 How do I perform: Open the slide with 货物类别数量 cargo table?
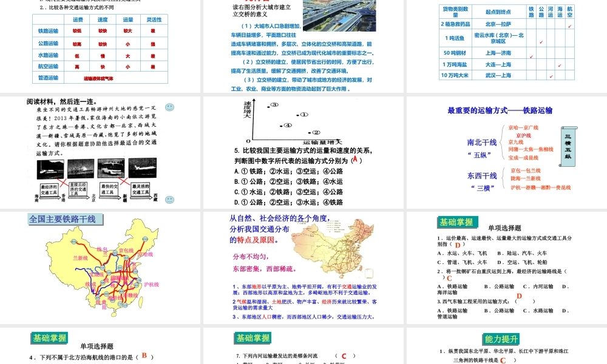pyautogui.click(x=507, y=46)
